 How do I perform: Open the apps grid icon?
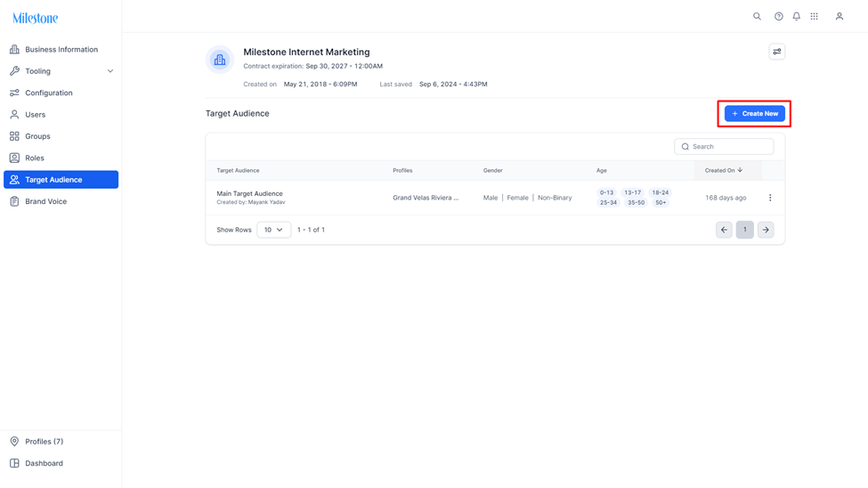tap(814, 16)
